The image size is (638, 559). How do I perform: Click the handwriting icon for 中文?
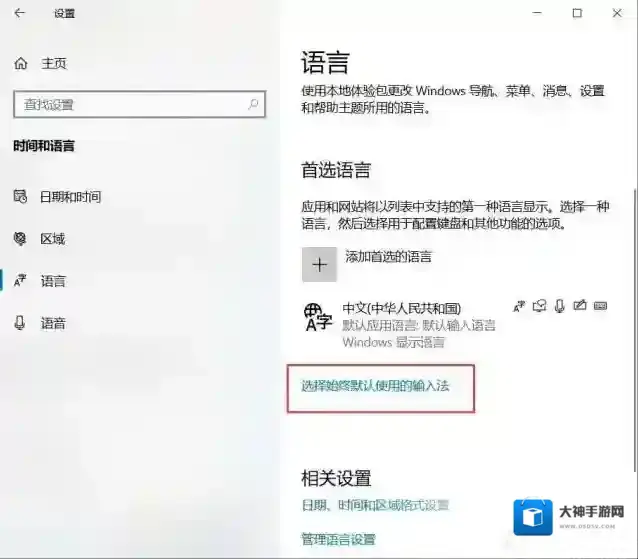(580, 306)
